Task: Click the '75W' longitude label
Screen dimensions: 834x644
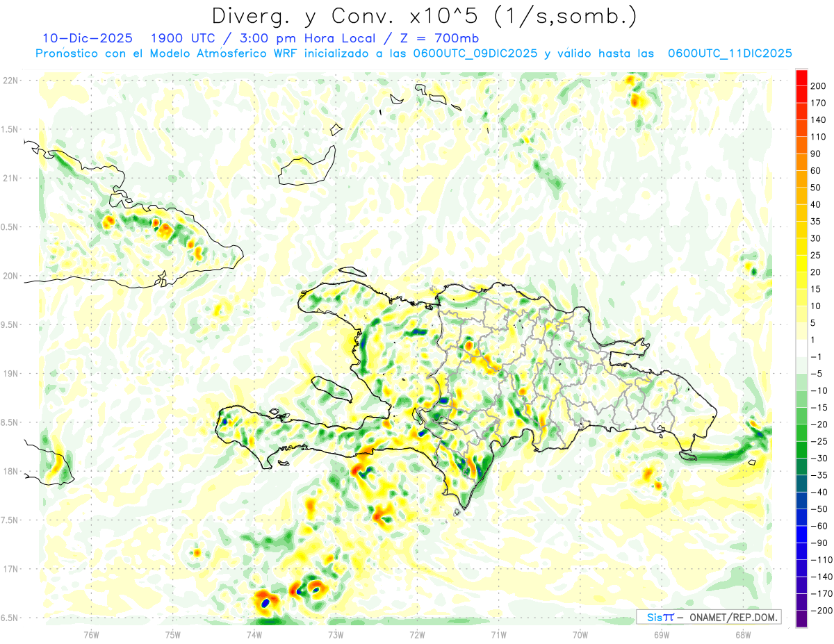Action: pyautogui.click(x=172, y=634)
